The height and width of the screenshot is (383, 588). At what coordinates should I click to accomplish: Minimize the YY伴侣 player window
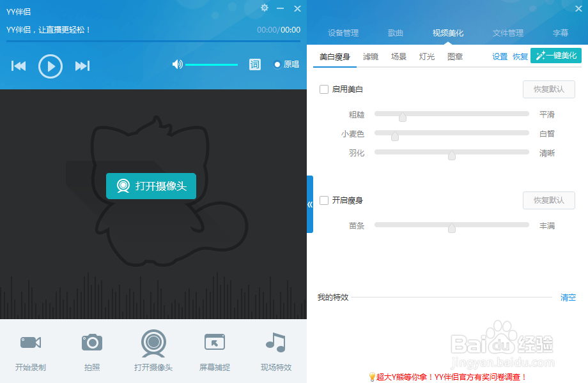[280, 8]
